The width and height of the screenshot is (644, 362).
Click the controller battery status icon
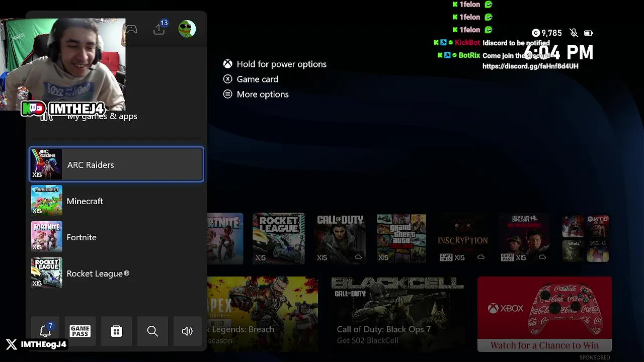588,33
